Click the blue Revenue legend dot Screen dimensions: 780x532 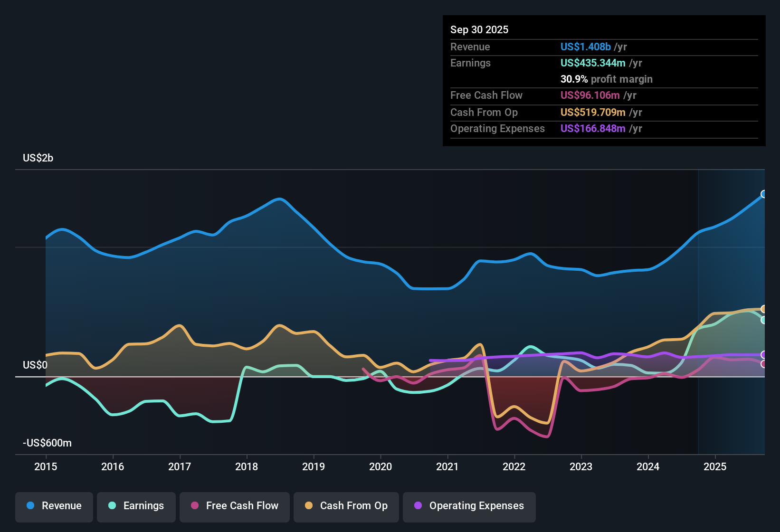(x=30, y=506)
